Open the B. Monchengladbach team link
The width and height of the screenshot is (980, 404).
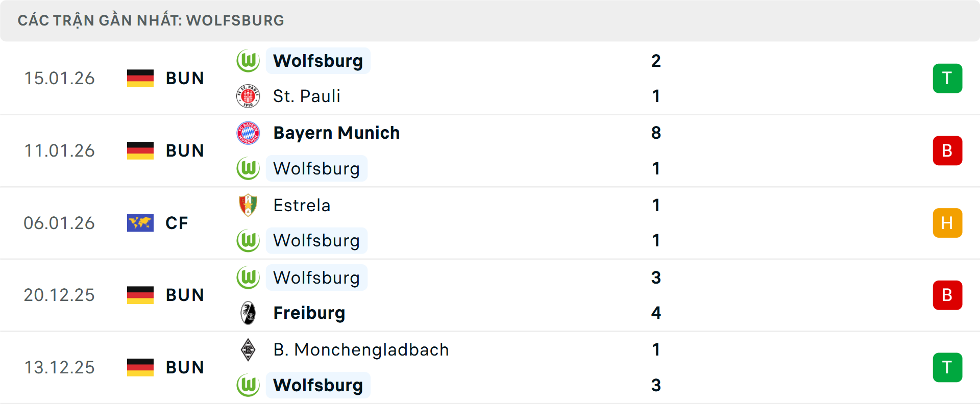(x=361, y=350)
